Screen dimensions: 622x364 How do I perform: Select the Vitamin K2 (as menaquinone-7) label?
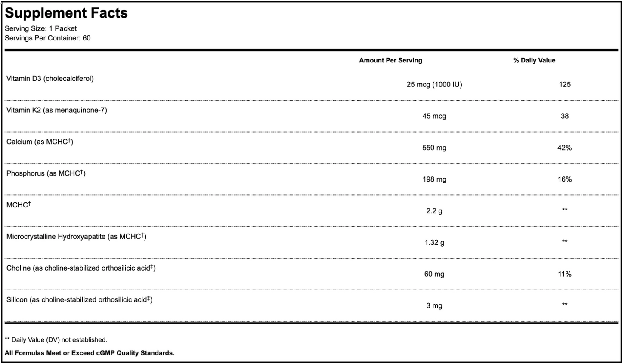pos(57,110)
